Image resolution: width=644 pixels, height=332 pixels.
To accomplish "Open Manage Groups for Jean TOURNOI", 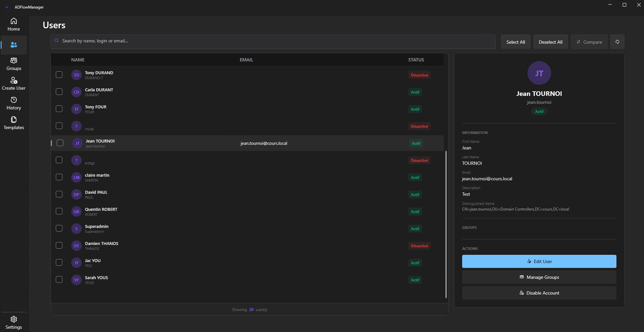I will (539, 277).
